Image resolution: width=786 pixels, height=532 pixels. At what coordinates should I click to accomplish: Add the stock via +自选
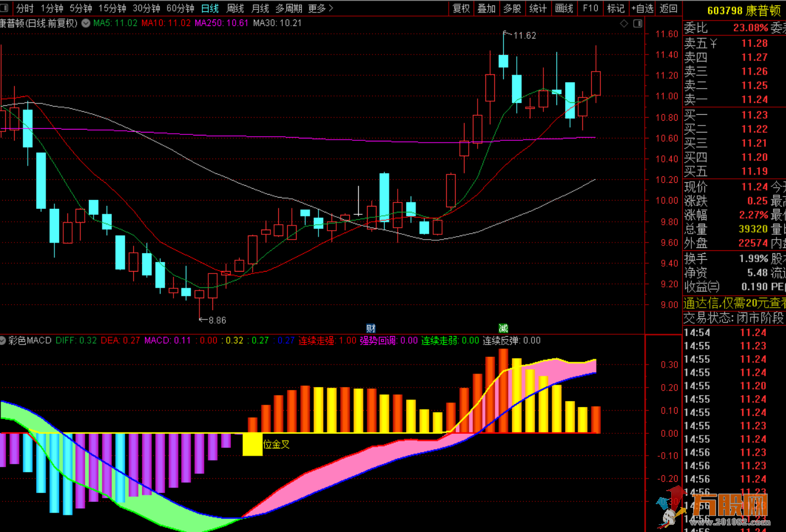coord(642,8)
